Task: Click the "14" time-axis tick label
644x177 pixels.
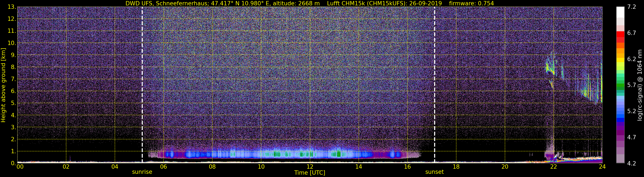Action: pos(358,167)
